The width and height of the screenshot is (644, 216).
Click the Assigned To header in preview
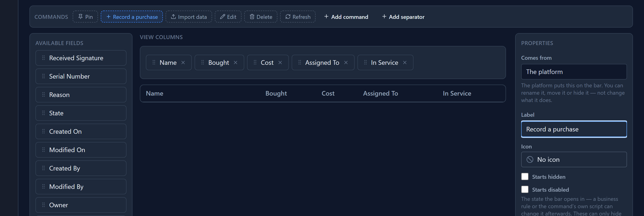coord(380,93)
